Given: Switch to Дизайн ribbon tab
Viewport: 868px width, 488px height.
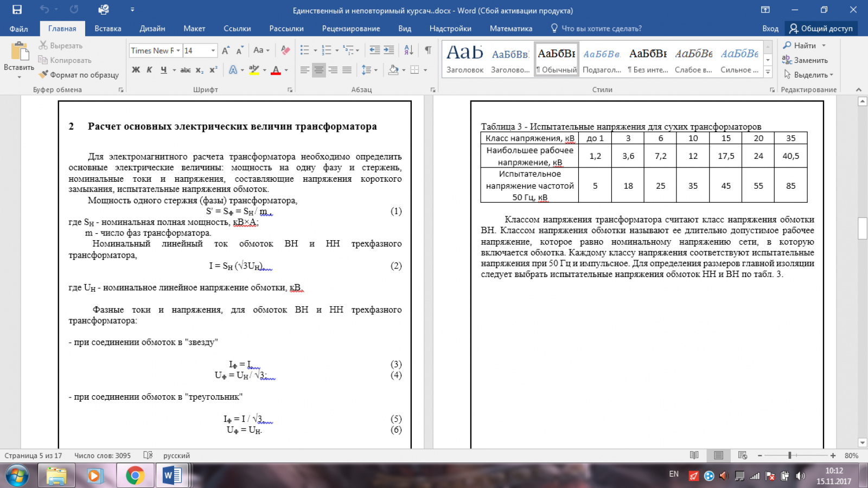Looking at the screenshot, I should click(152, 29).
